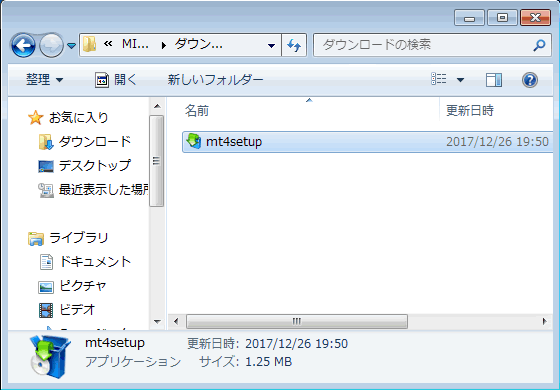The image size is (560, 390).
Task: Click the navigation pane vertical scrollbar thumb
Action: 156,161
